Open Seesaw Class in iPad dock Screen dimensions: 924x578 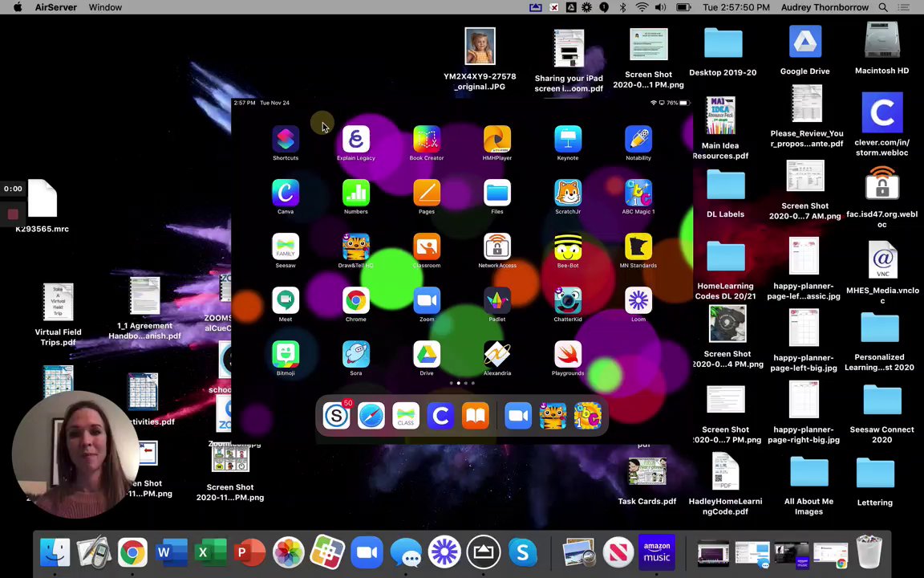point(406,416)
